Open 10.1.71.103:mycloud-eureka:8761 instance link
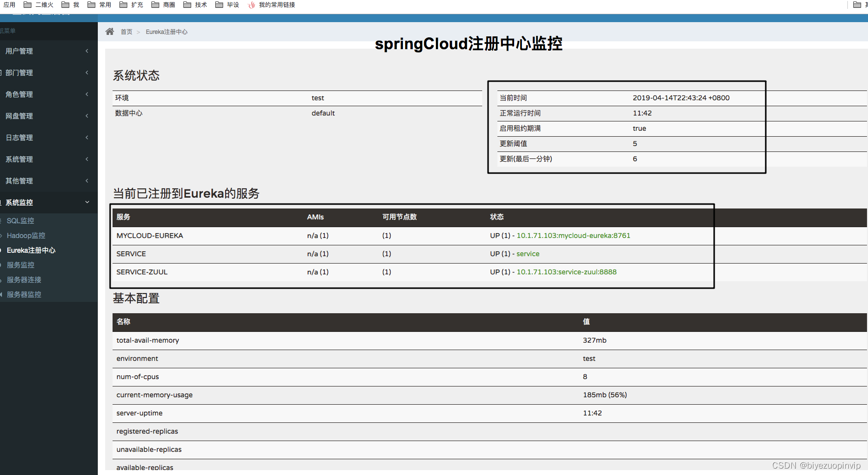Screen dimensions: 868x475 [573, 236]
